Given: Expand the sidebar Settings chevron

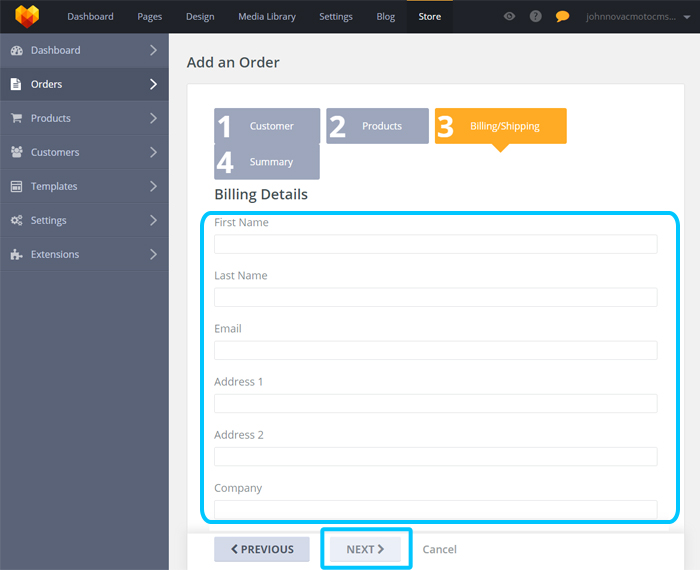Looking at the screenshot, I should [x=154, y=220].
